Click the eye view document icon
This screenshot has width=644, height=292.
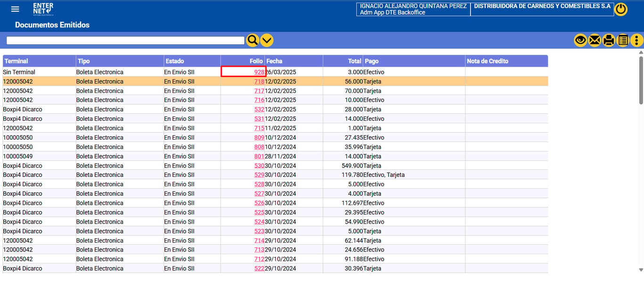[580, 41]
